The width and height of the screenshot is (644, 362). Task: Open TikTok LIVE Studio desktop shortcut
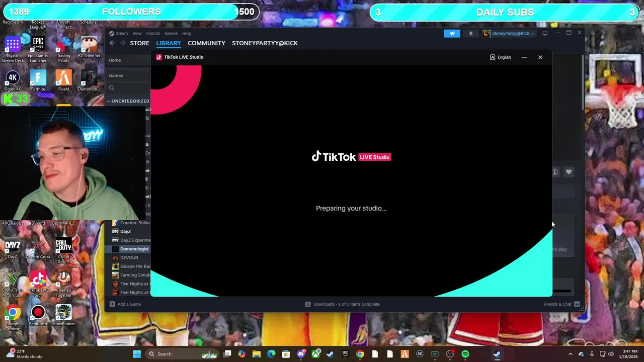(x=38, y=285)
